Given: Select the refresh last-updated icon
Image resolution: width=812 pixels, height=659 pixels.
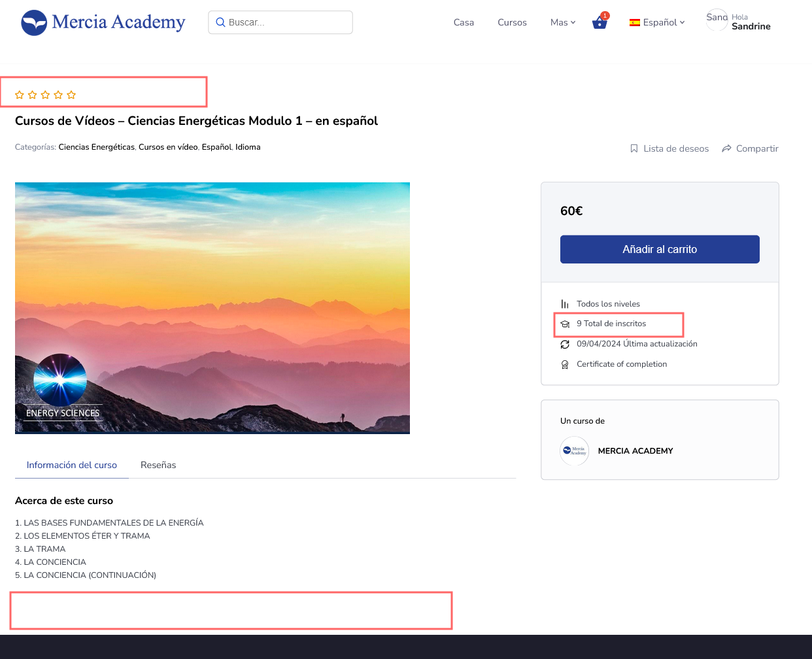Looking at the screenshot, I should [565, 345].
